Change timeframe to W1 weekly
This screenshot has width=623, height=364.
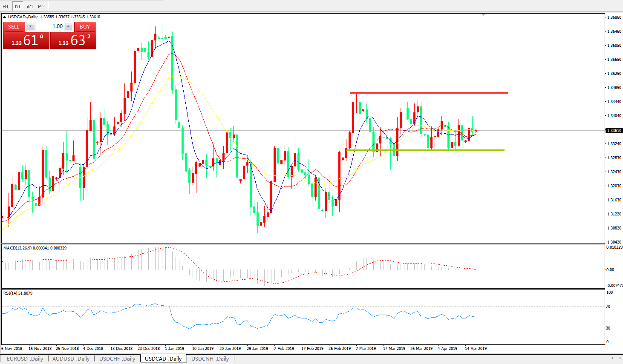30,6
